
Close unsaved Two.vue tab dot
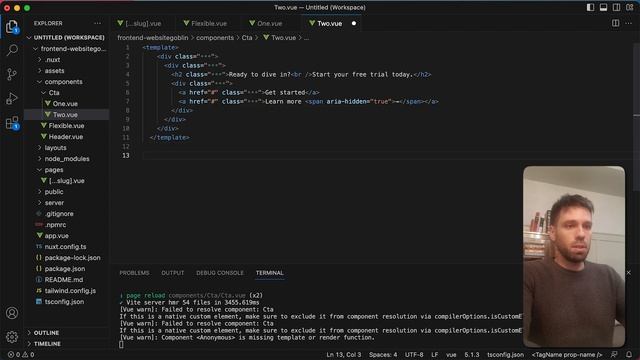[x=354, y=23]
